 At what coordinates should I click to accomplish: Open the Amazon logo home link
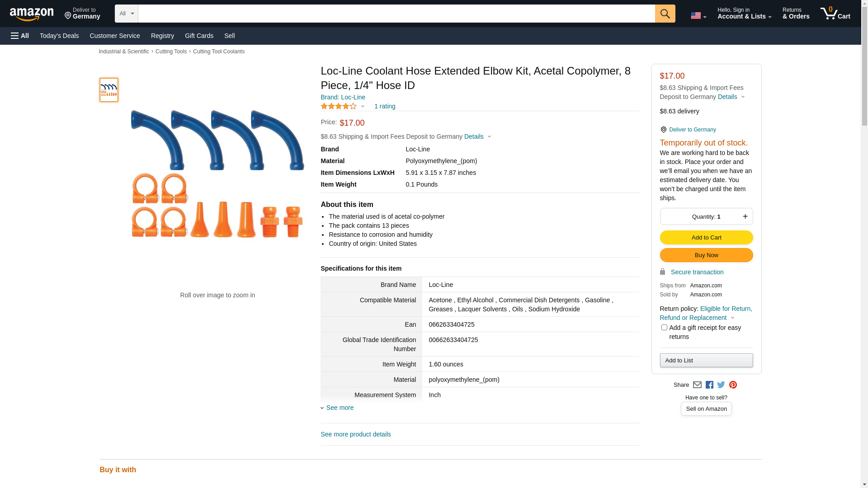point(32,14)
